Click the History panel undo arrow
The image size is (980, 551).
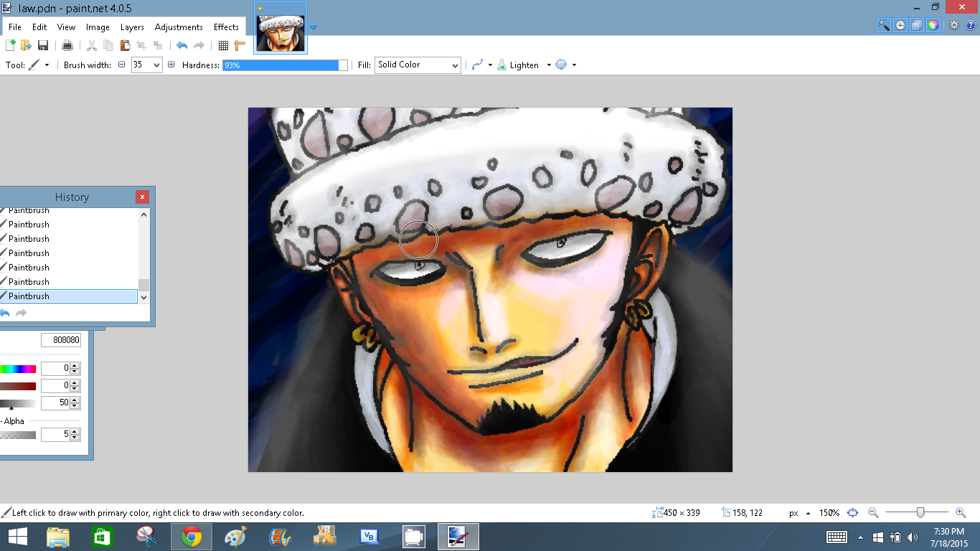(x=4, y=313)
